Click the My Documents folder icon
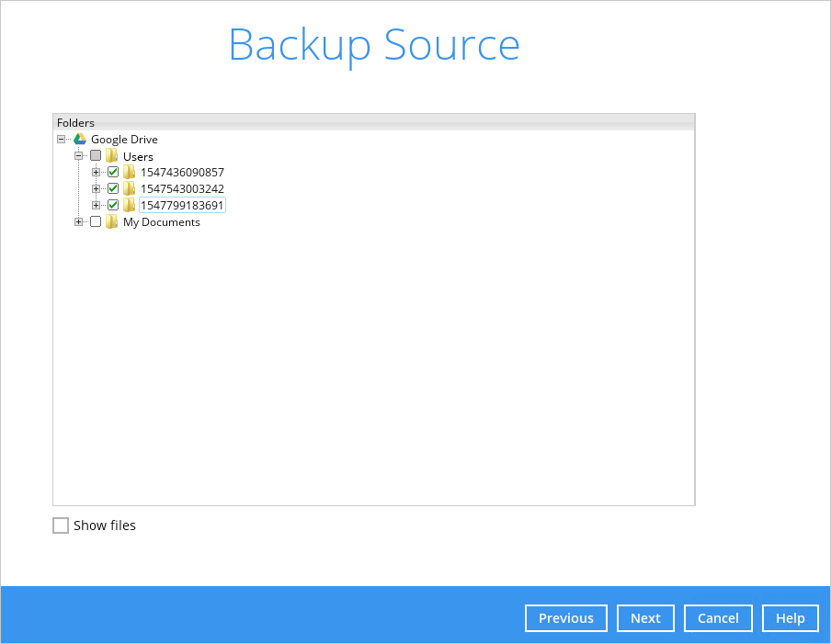Viewport: 831px width, 644px height. (112, 221)
